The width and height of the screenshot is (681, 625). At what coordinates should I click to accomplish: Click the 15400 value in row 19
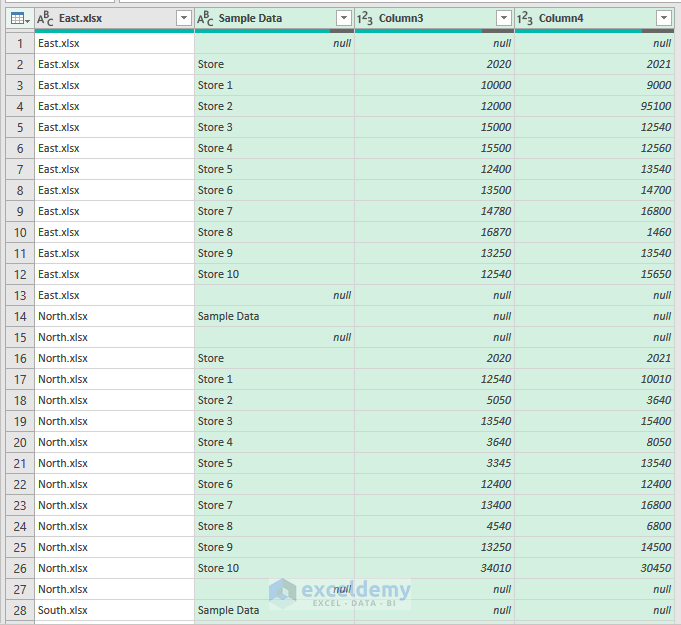(656, 421)
